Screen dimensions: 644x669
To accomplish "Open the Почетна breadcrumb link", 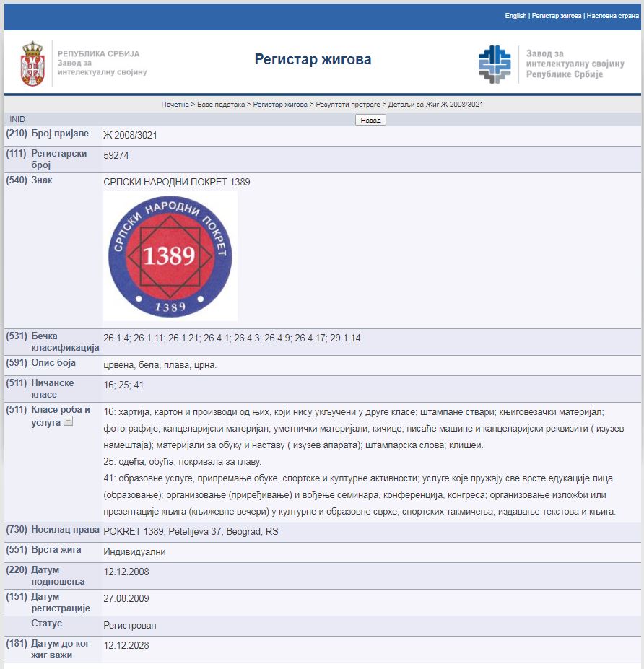I will coord(175,105).
